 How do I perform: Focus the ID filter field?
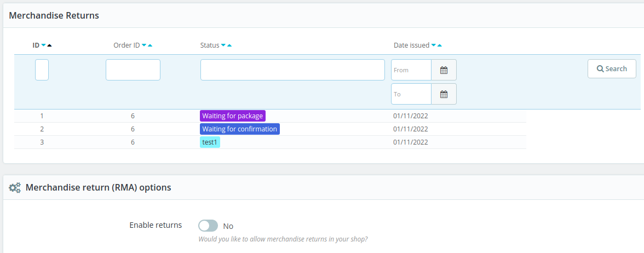(42, 70)
